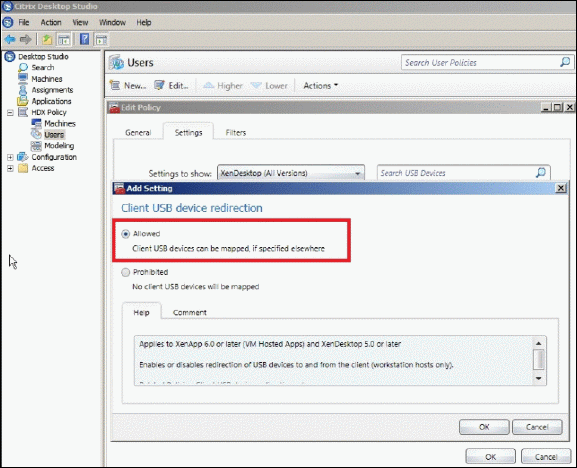Open Applications in the tree
The height and width of the screenshot is (468, 577).
(51, 101)
